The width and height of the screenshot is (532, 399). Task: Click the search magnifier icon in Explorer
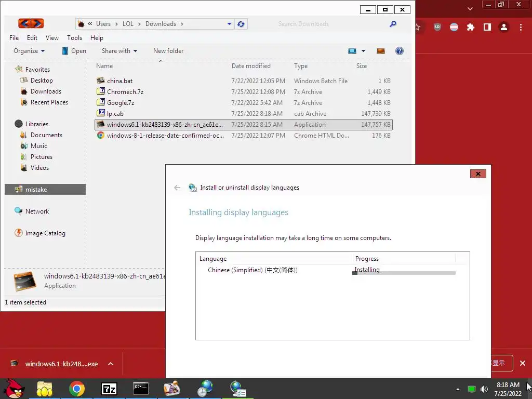click(393, 24)
